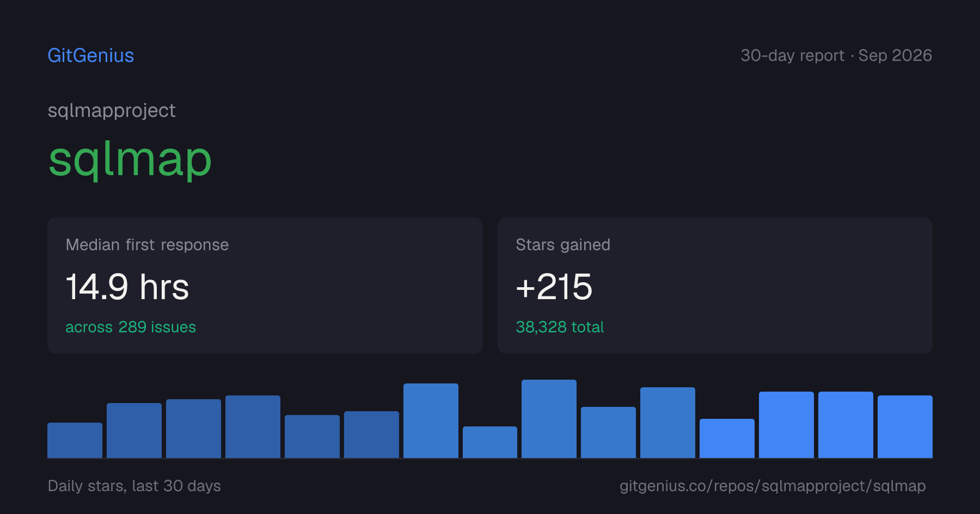Select the tallest bar in the chart
This screenshot has height=514, width=980.
coord(549,419)
